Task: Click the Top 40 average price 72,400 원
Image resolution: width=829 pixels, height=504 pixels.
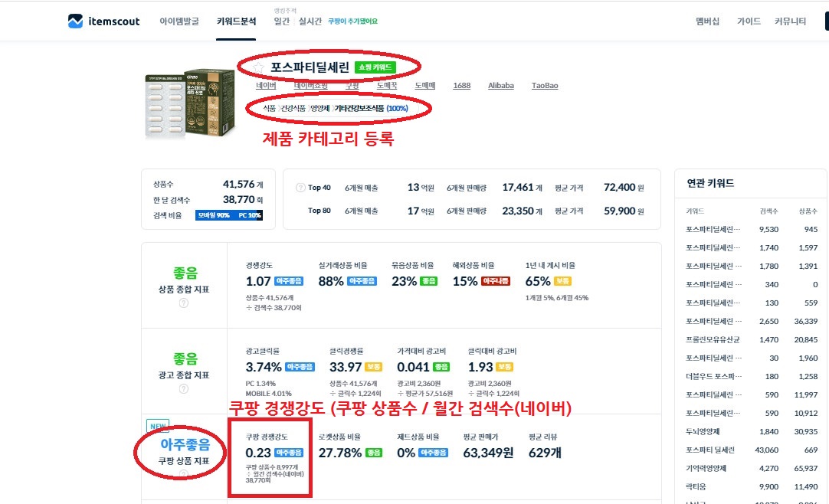Action: pyautogui.click(x=624, y=188)
